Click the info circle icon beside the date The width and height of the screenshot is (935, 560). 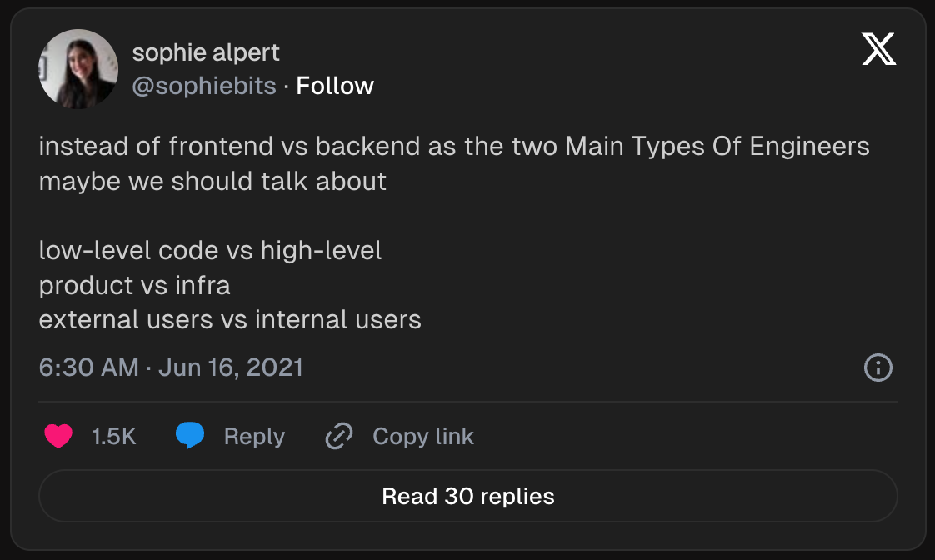tap(877, 367)
